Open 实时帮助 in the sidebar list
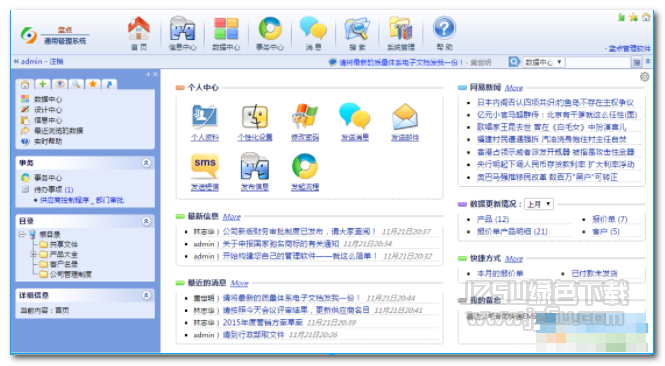 48,141
